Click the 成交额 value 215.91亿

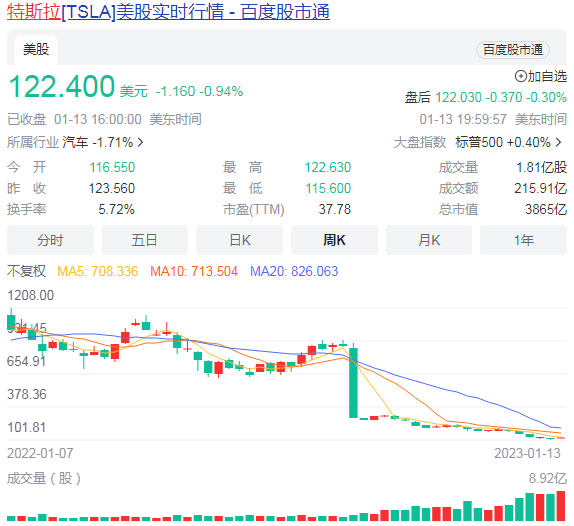coord(540,189)
